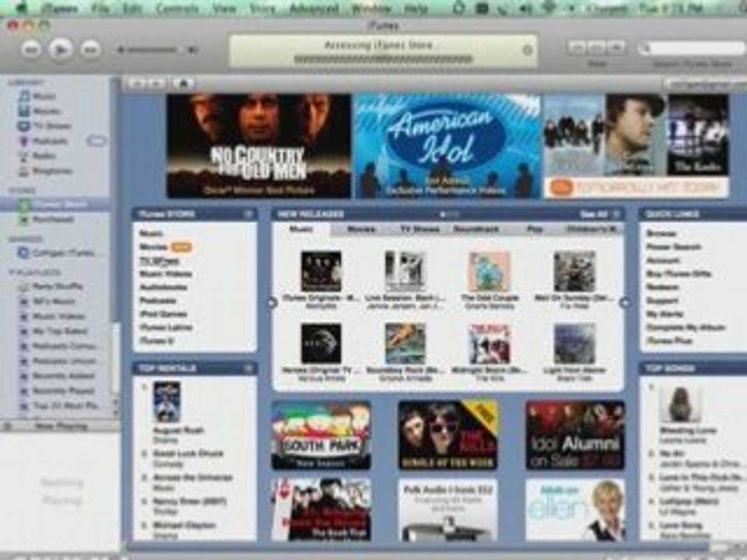The height and width of the screenshot is (560, 747).
Task: Collapse the Top Rentals panel
Action: pyautogui.click(x=248, y=369)
